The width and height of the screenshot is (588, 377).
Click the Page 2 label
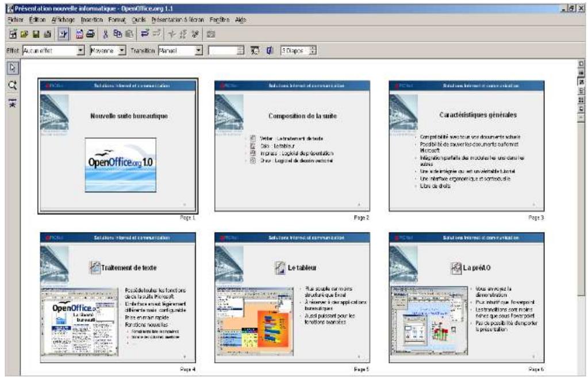(x=362, y=218)
